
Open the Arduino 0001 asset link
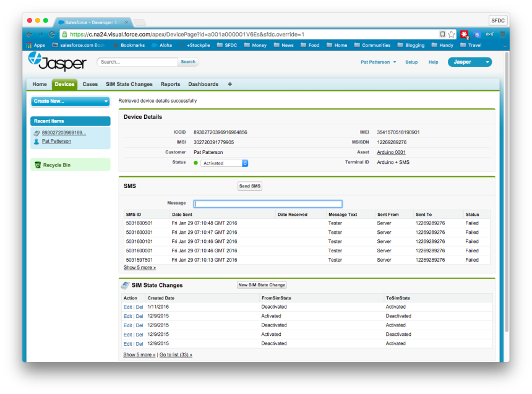click(x=391, y=152)
